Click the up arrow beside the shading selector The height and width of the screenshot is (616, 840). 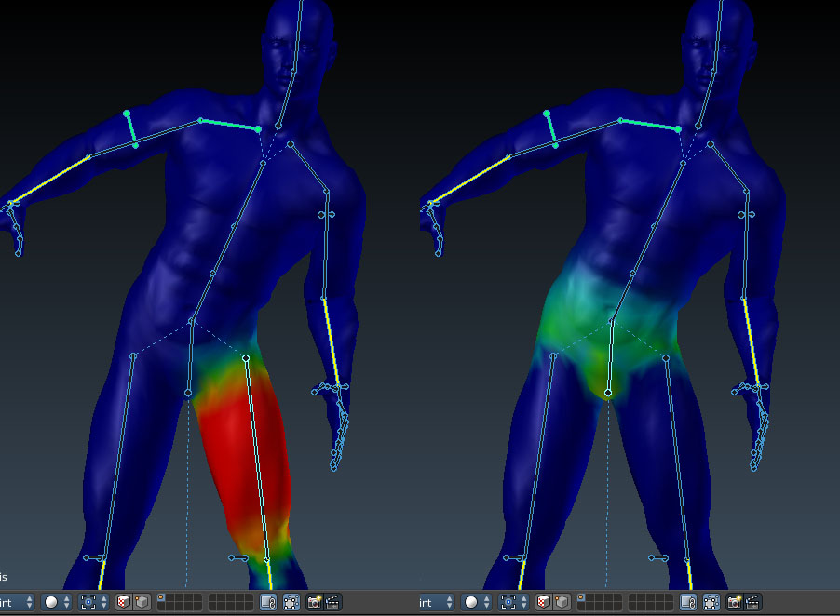[67, 596]
